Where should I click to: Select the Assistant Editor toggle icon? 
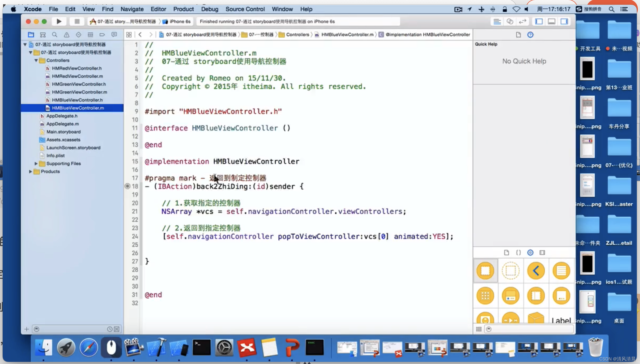click(510, 21)
